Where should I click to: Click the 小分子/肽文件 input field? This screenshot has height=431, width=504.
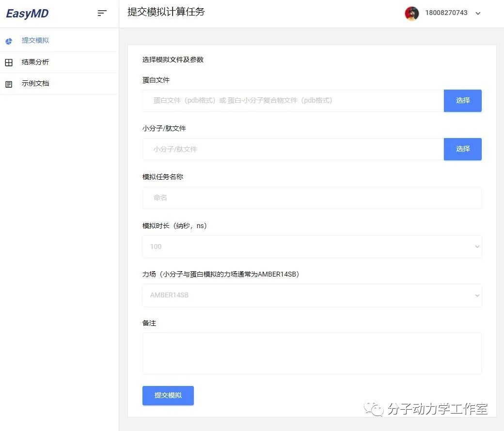coord(291,149)
